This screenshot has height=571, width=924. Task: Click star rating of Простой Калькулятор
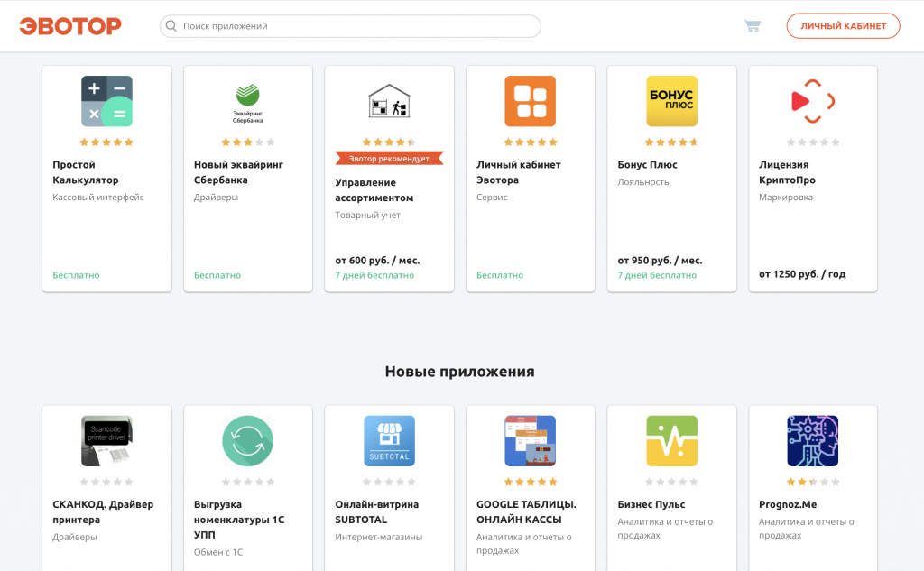tap(106, 142)
